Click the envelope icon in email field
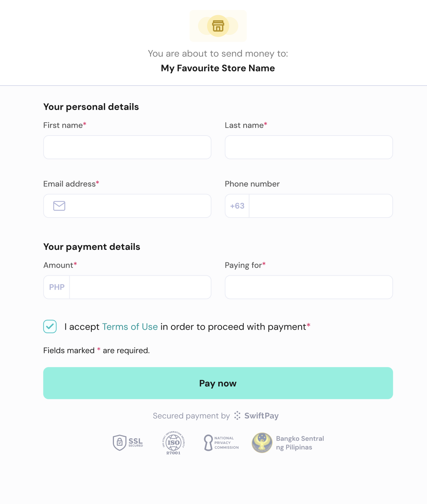 (x=59, y=206)
